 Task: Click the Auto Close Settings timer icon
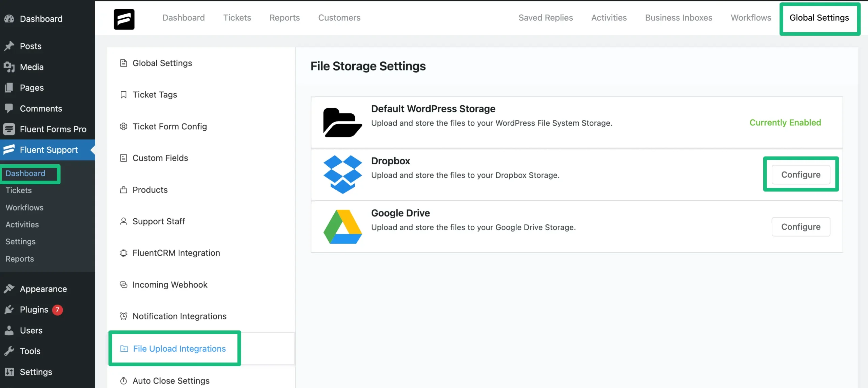[123, 381]
